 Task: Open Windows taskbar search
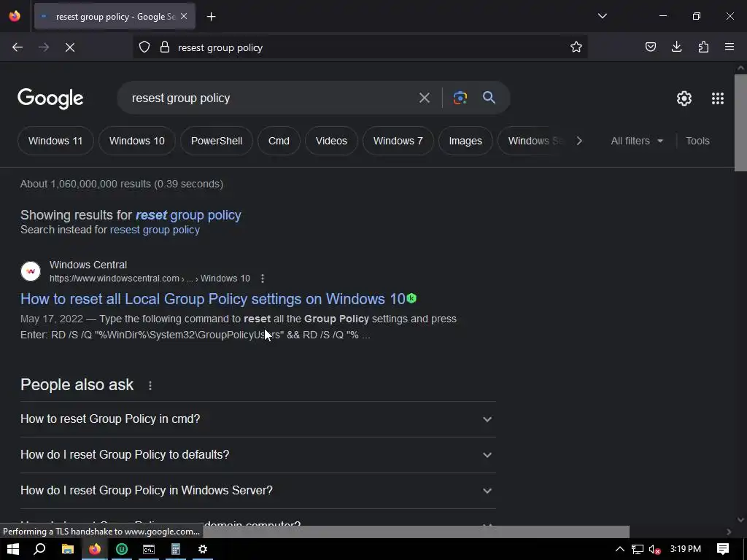[39, 549]
